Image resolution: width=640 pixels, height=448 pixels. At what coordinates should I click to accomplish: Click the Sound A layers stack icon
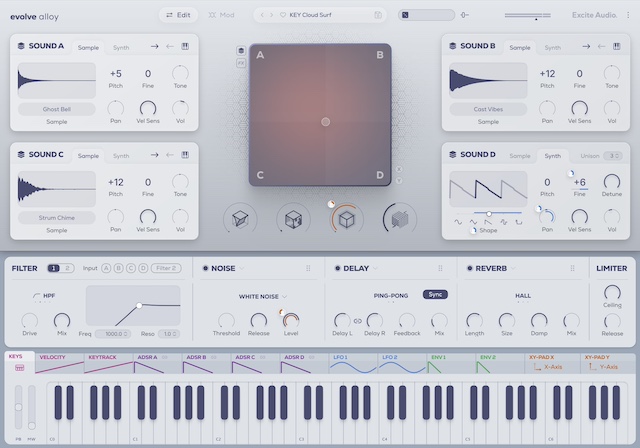coord(21,46)
